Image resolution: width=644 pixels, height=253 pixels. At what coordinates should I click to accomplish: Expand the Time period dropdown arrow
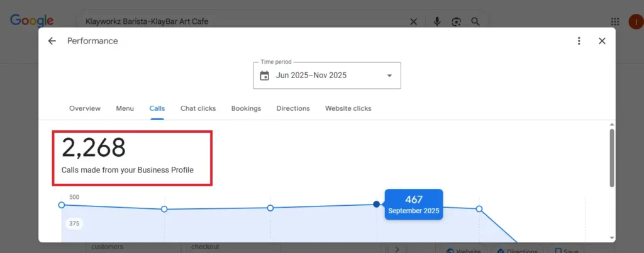(389, 76)
